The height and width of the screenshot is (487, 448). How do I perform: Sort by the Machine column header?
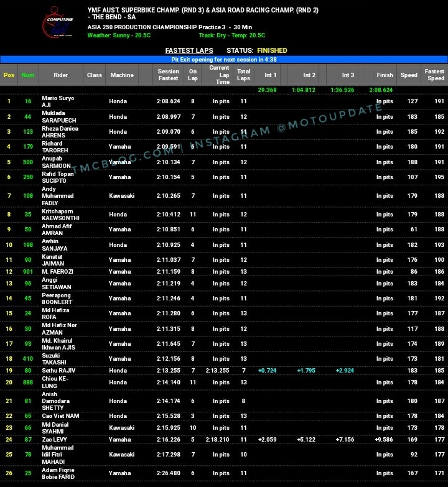pyautogui.click(x=122, y=75)
